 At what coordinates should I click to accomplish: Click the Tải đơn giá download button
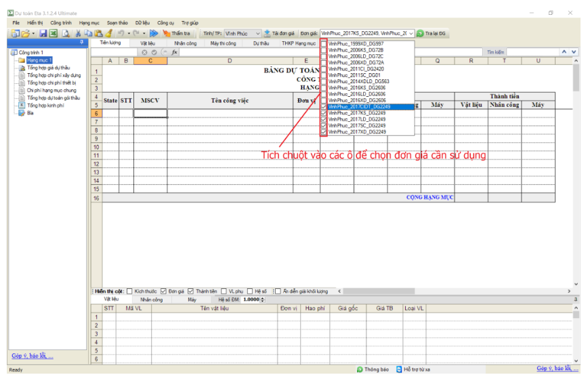(x=279, y=33)
